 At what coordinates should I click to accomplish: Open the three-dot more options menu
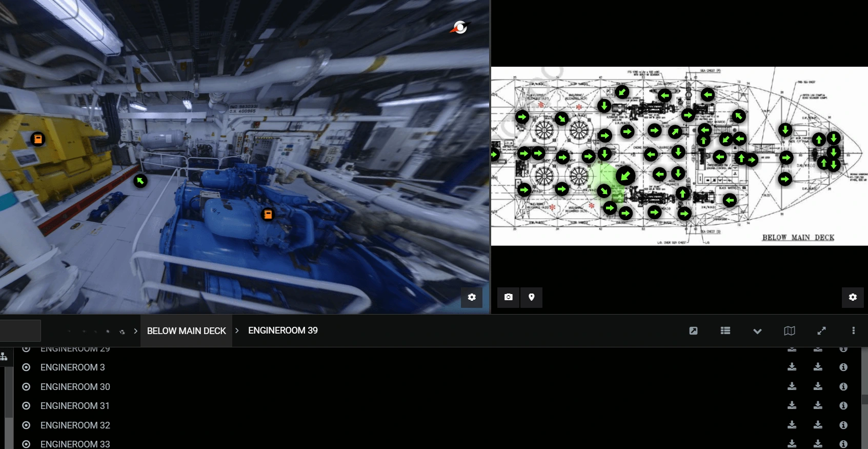tap(854, 330)
